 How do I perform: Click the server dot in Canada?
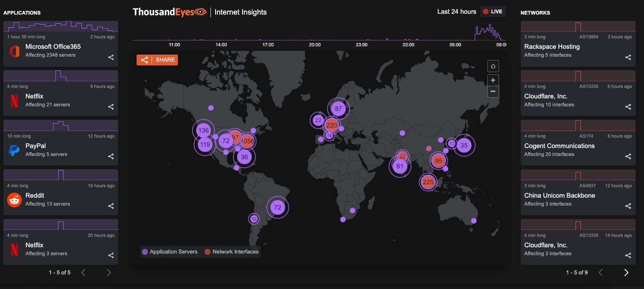pyautogui.click(x=211, y=108)
